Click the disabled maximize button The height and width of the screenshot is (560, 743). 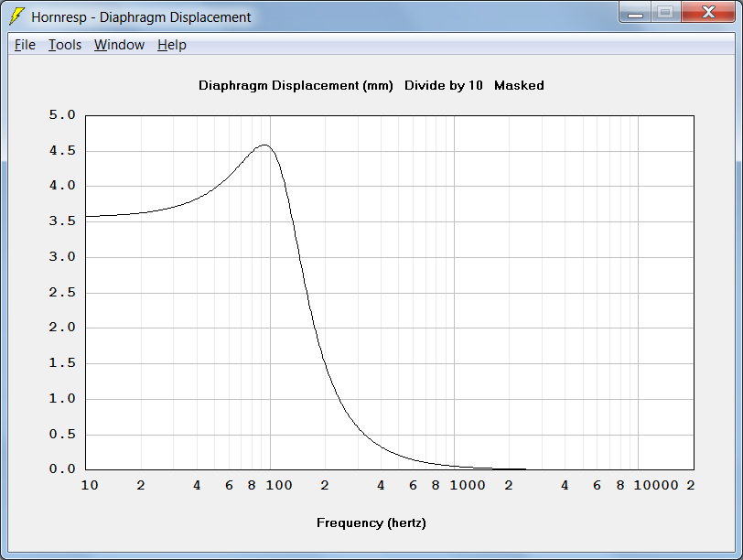click(x=666, y=13)
